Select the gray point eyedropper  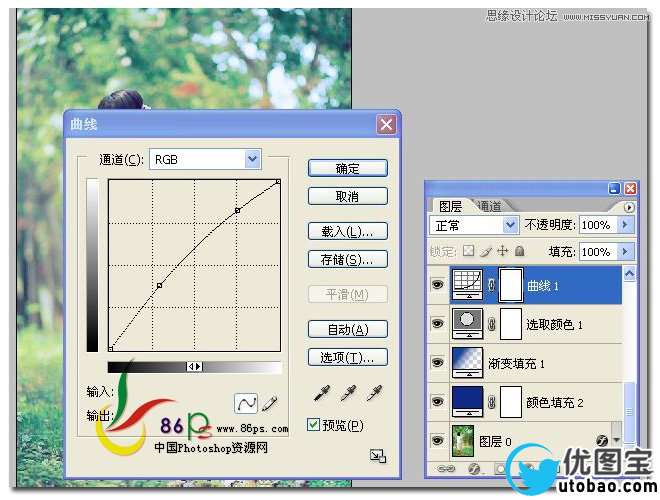click(348, 394)
